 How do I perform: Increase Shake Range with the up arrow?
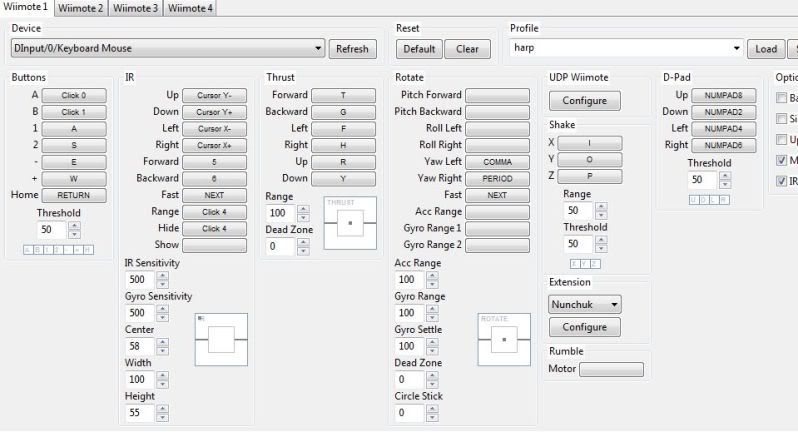pos(601,206)
